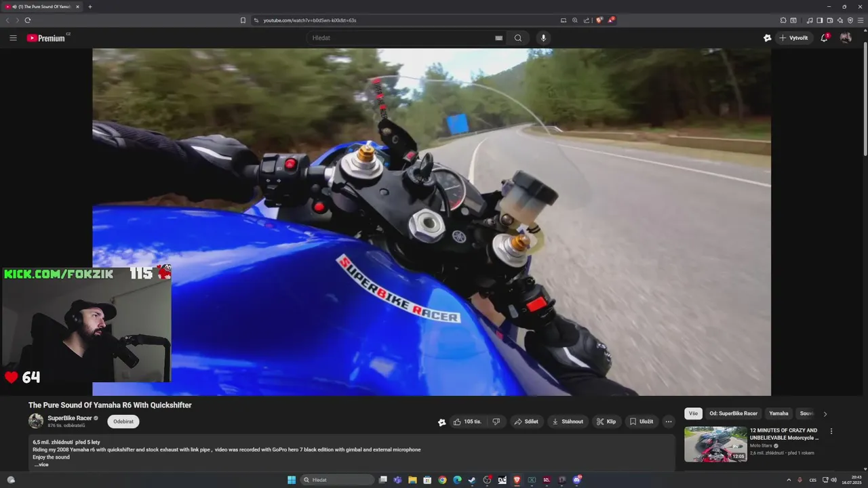Close the Pure Sound Of Yamaha tab
868x488 pixels.
(77, 7)
